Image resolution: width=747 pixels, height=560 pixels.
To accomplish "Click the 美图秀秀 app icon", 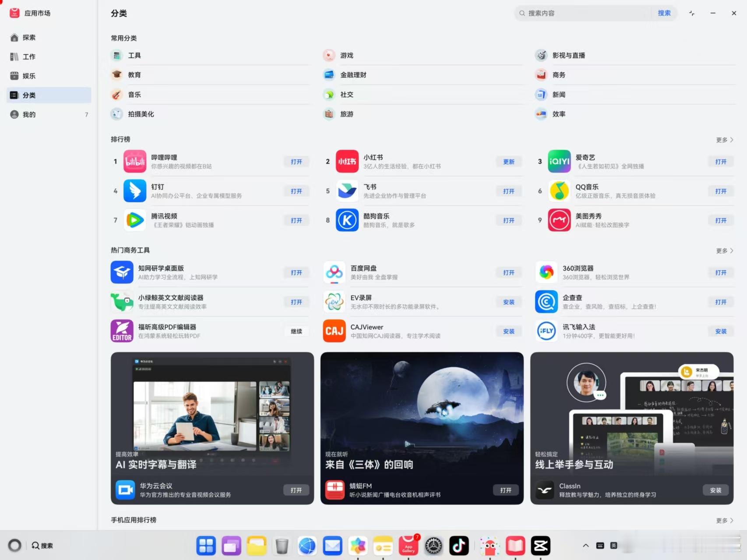I will point(559,220).
